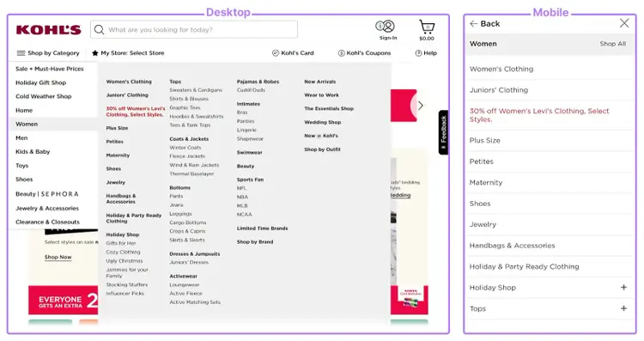Open Gifts for Her link
The height and width of the screenshot is (341, 644).
tap(121, 243)
